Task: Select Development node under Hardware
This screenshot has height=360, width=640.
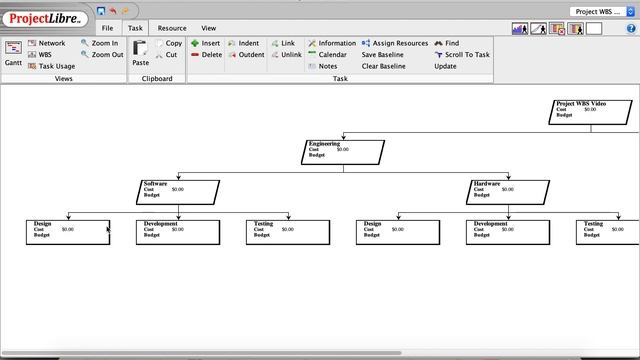Action: pyautogui.click(x=508, y=232)
